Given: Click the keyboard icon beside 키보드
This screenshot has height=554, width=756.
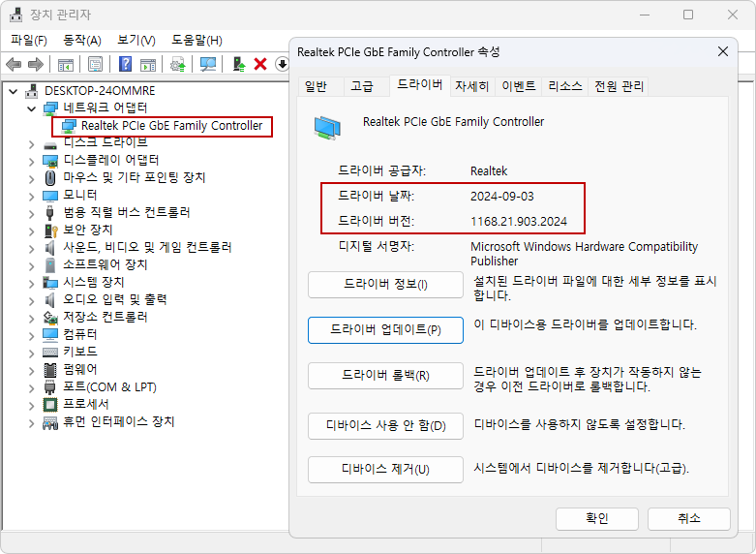Looking at the screenshot, I should [x=50, y=353].
